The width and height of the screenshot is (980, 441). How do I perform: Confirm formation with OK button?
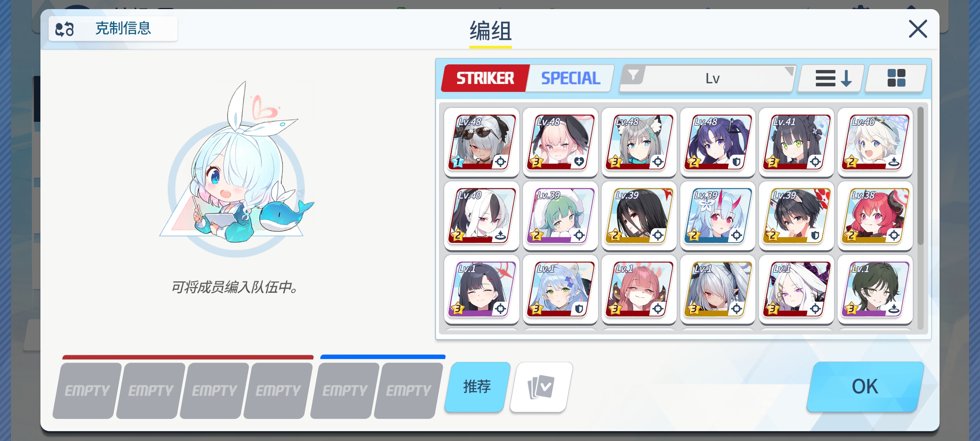tap(865, 387)
